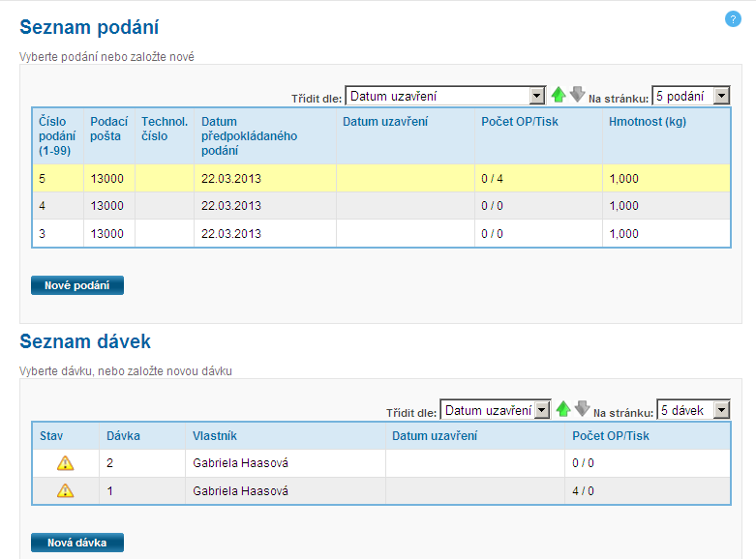Sort batches ascending with green up arrow

(562, 409)
